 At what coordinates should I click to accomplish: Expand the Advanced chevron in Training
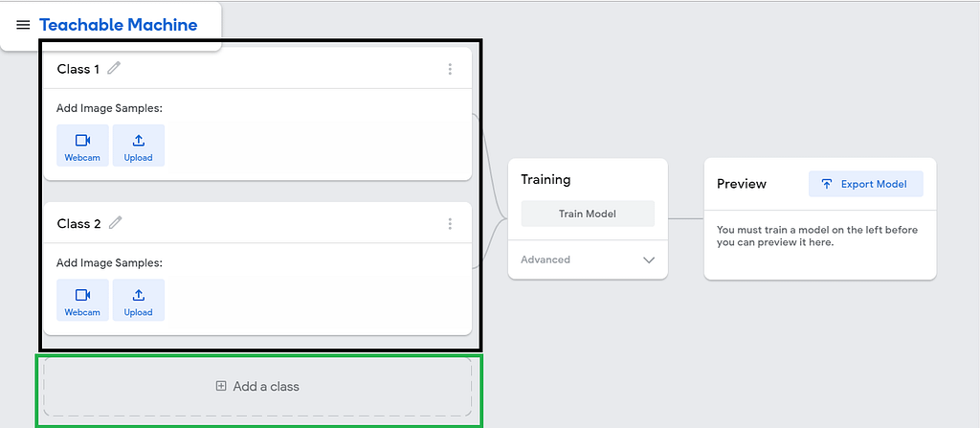649,259
